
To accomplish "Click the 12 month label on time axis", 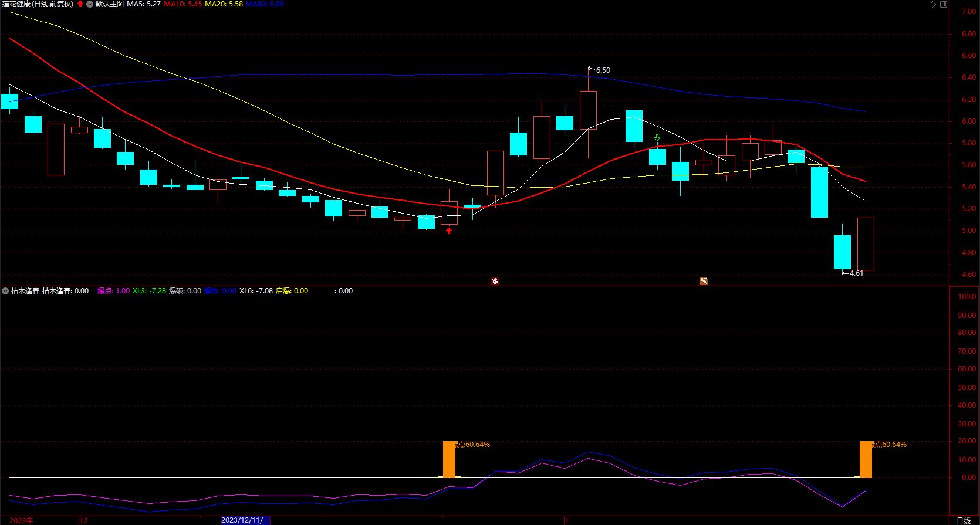I will coord(83,520).
